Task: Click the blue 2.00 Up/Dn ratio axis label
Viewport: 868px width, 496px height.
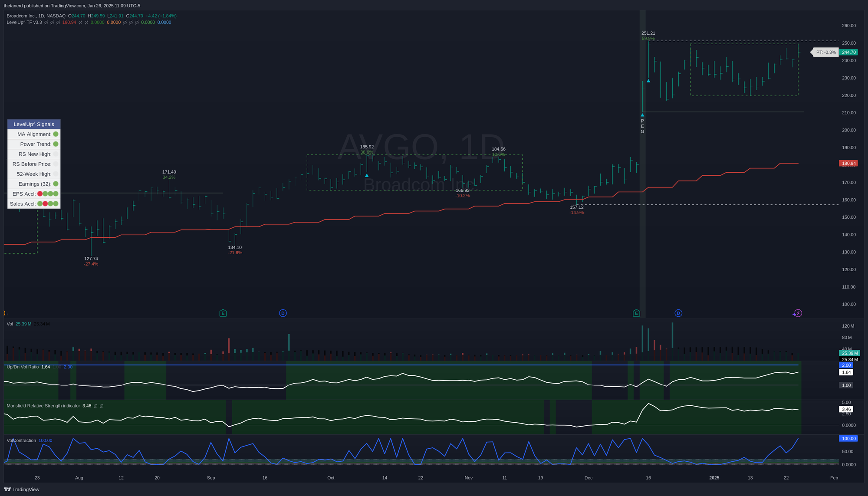Action: [x=846, y=365]
